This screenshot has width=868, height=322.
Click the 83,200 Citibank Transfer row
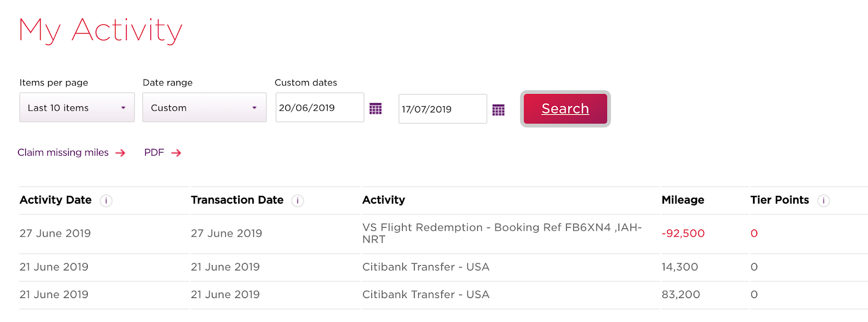pos(426,295)
